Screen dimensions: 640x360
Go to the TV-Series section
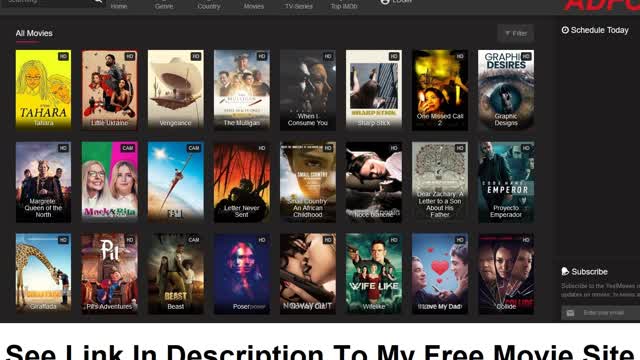[299, 6]
